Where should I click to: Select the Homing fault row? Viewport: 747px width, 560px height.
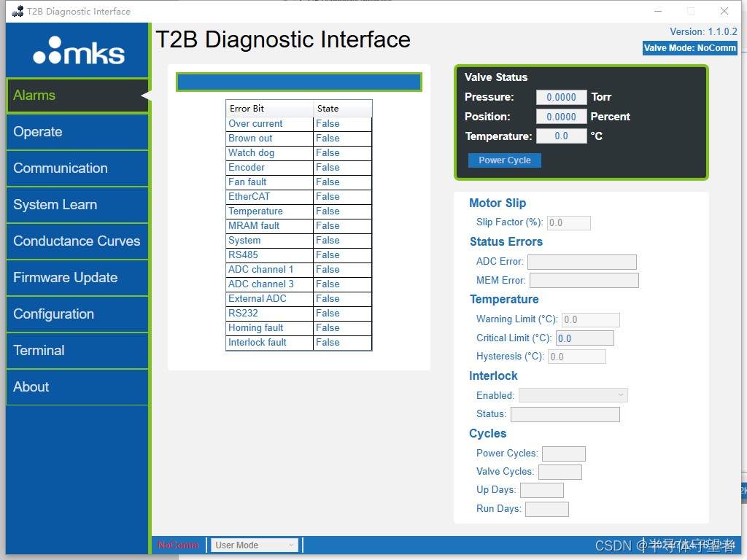click(298, 328)
